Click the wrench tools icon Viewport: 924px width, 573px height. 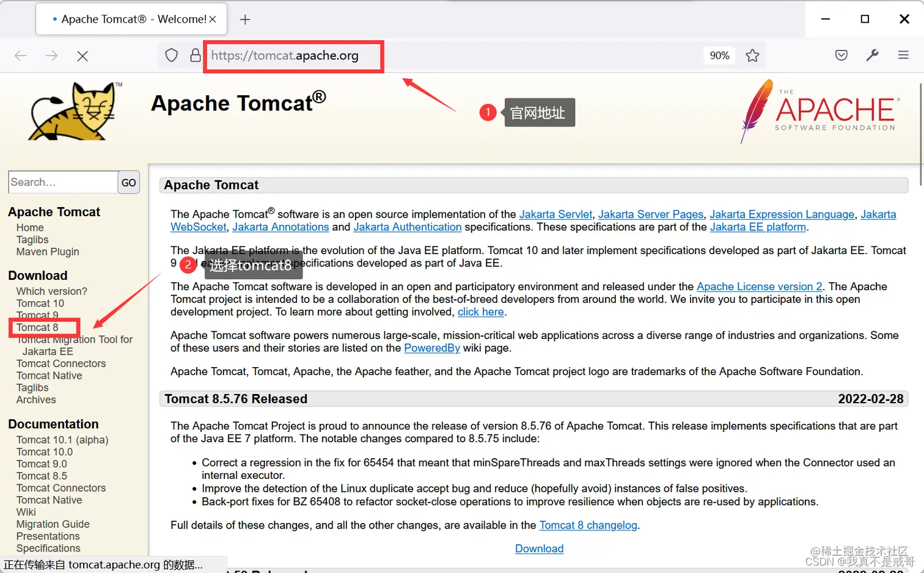(873, 56)
